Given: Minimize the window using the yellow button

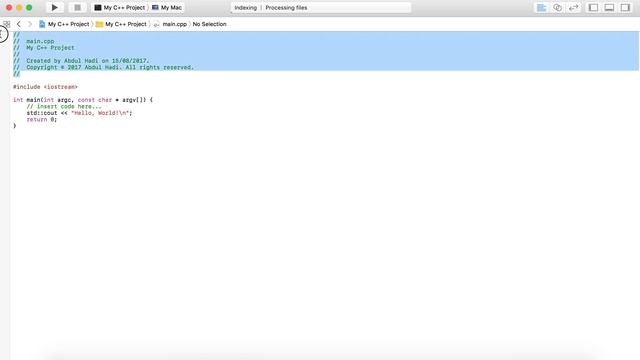Looking at the screenshot, I should coord(19,7).
